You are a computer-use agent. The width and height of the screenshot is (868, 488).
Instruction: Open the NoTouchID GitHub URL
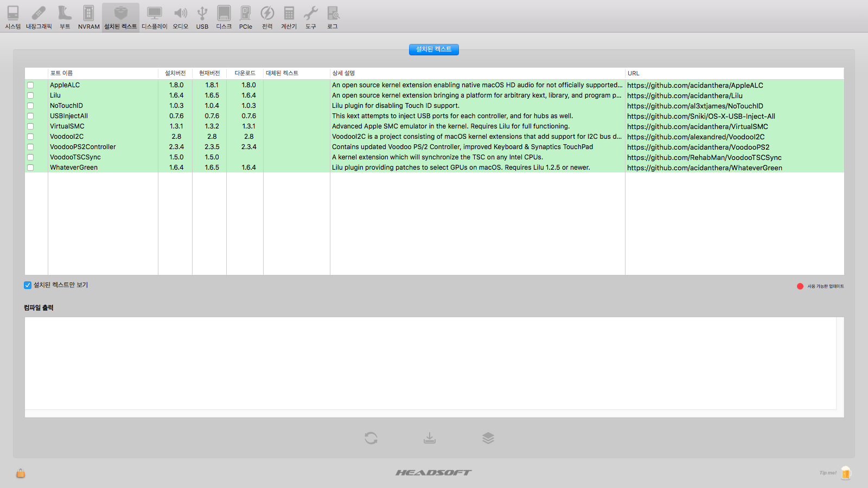coord(695,106)
